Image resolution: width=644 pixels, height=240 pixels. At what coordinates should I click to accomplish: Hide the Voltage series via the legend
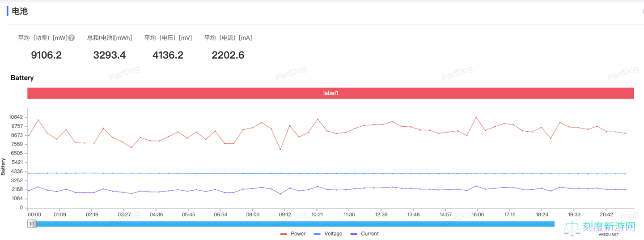coord(328,234)
